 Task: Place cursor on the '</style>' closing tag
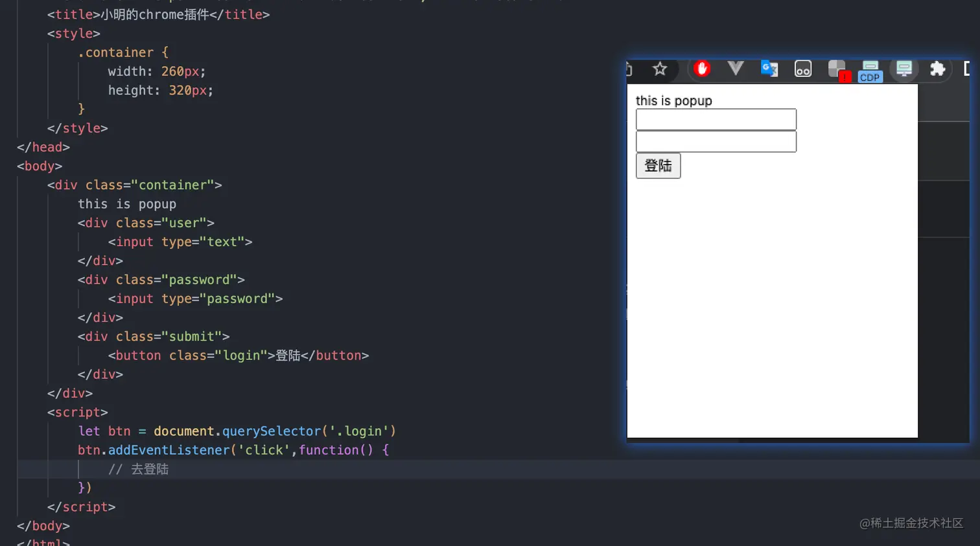(x=78, y=128)
